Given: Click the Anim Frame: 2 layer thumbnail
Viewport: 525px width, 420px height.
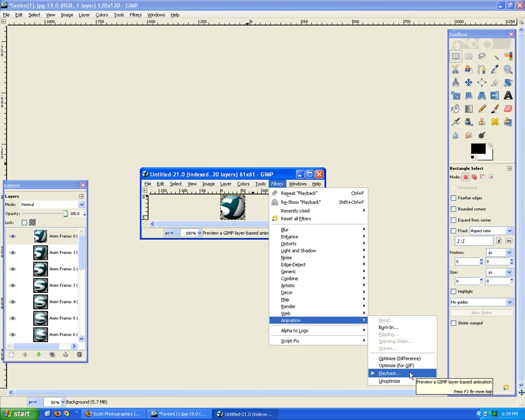Looking at the screenshot, I should tap(41, 269).
